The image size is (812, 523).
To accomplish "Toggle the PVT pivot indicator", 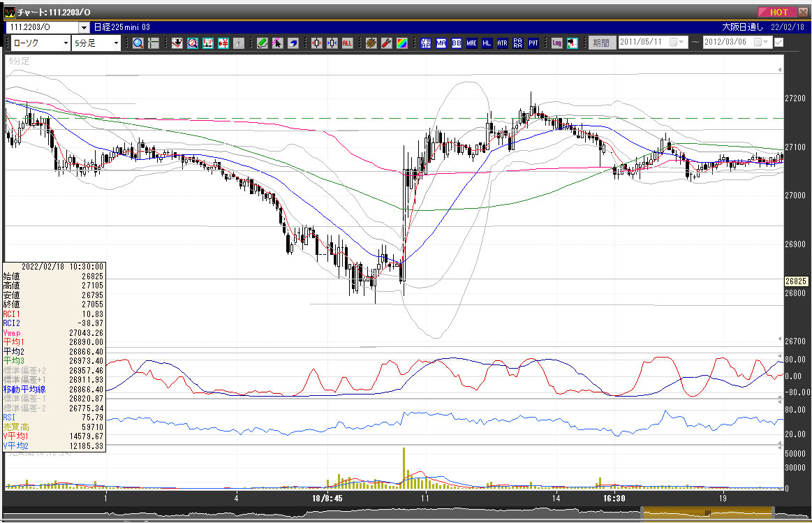I will (533, 43).
